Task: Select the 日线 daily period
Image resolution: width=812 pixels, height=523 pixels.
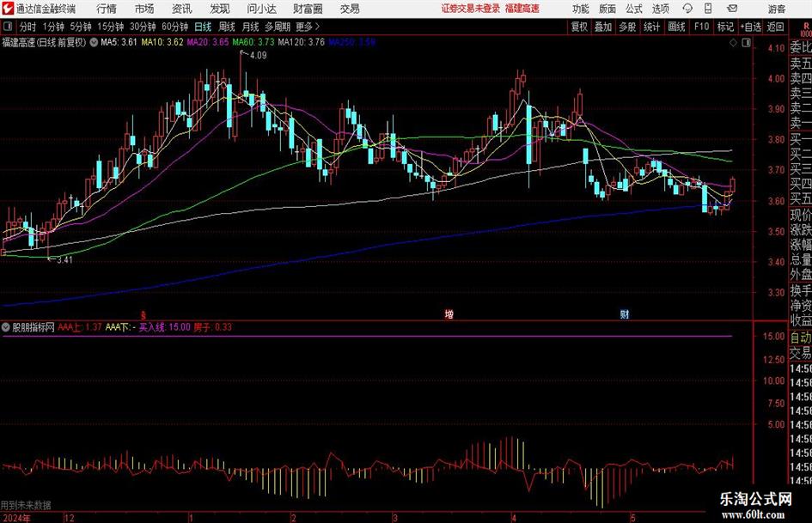Action: pyautogui.click(x=203, y=27)
